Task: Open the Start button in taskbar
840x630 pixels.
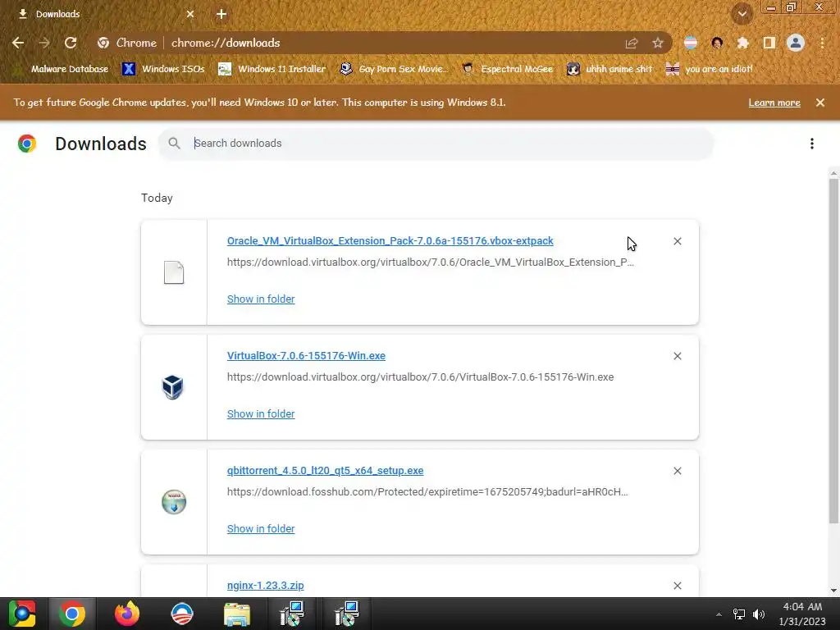Action: coord(22,614)
